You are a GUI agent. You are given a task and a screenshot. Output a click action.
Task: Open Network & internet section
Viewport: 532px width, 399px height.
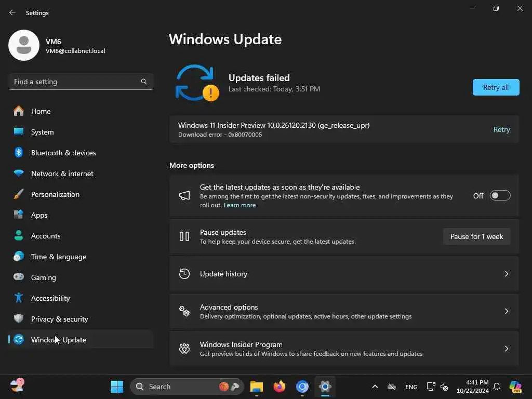(x=81, y=174)
